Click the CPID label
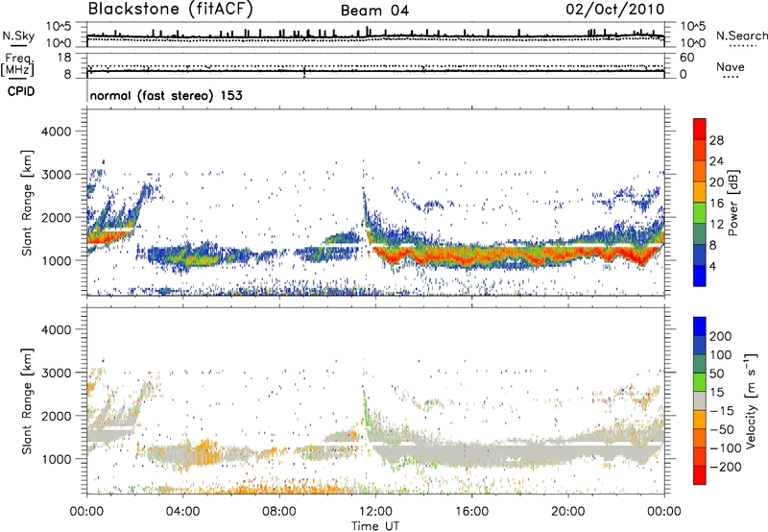The height and width of the screenshot is (532, 768). 21,91
